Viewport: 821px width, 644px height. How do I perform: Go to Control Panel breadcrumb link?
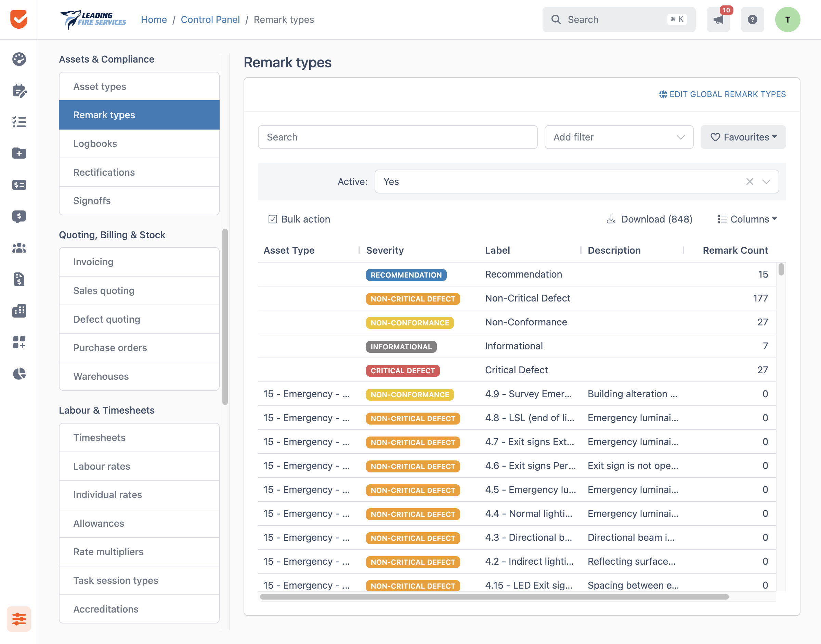pyautogui.click(x=210, y=19)
